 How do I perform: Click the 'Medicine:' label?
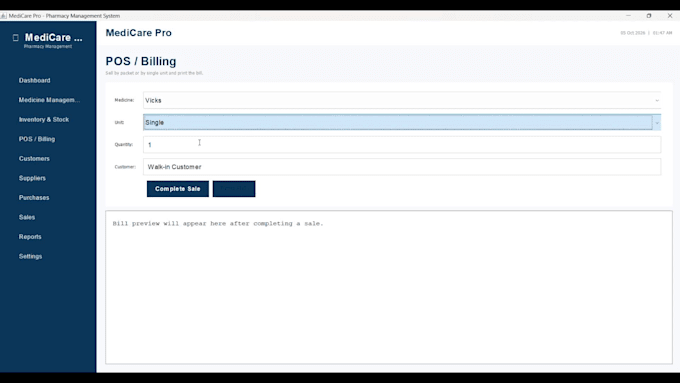[124, 100]
